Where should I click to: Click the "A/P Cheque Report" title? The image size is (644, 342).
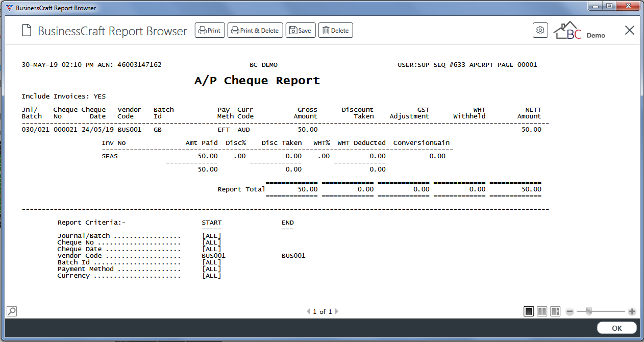(x=257, y=81)
